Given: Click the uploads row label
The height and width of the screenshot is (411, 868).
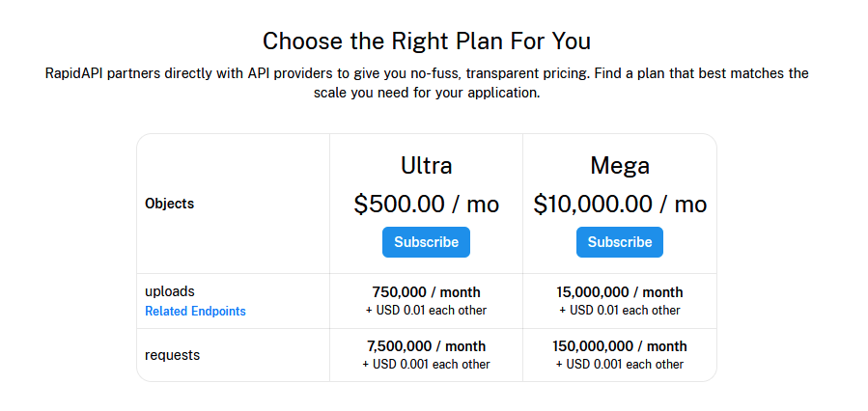Looking at the screenshot, I should tap(170, 291).
